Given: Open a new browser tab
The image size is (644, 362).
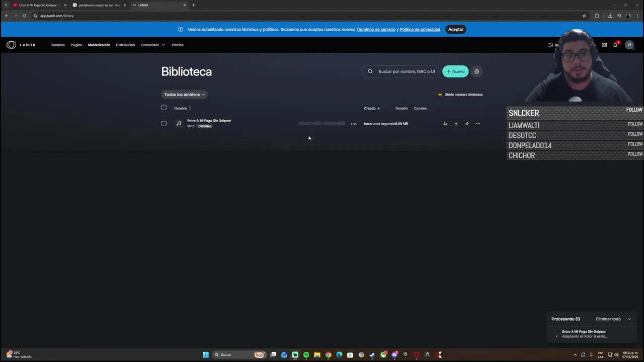Looking at the screenshot, I should [194, 5].
